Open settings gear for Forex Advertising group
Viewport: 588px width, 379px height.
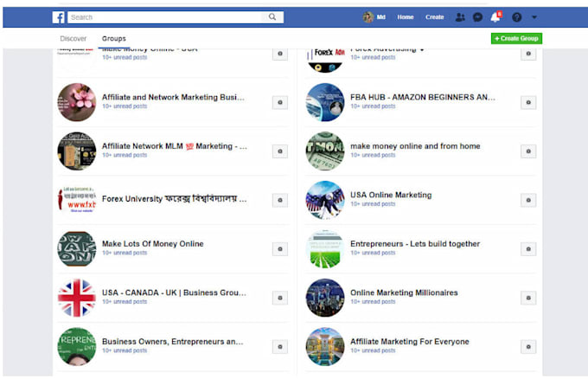[528, 54]
